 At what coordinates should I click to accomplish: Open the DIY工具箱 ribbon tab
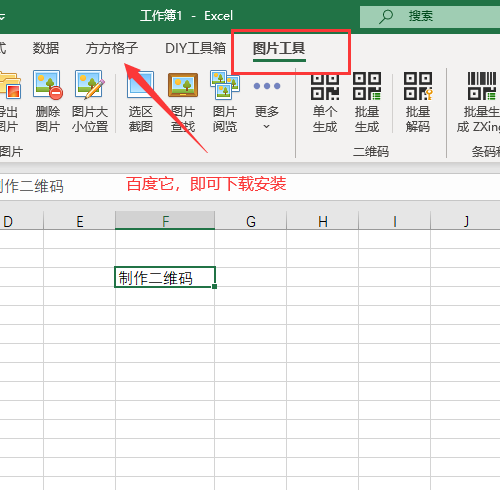[196, 48]
